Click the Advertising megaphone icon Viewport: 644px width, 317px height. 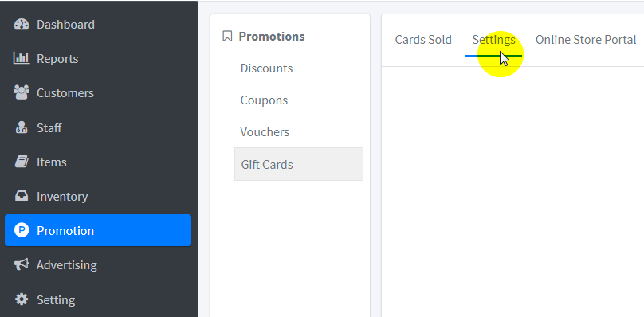[22, 265]
